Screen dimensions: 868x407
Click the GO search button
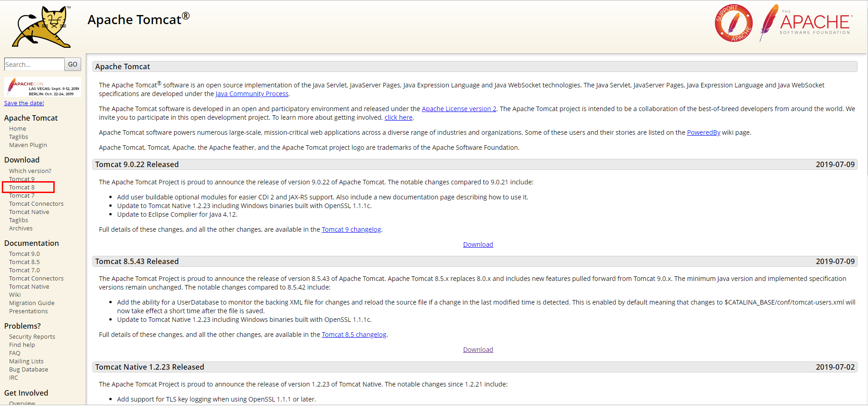click(x=72, y=64)
